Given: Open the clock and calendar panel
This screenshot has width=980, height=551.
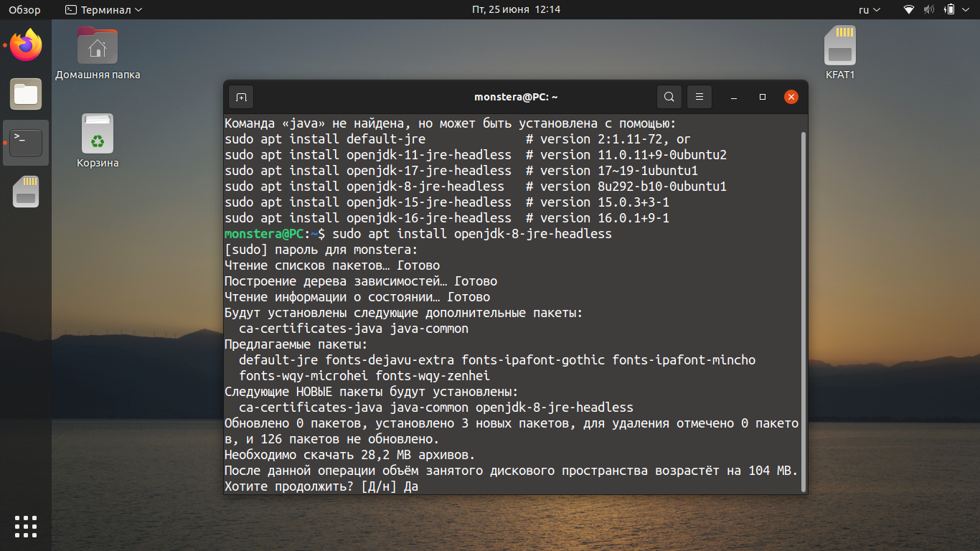Looking at the screenshot, I should tap(516, 9).
